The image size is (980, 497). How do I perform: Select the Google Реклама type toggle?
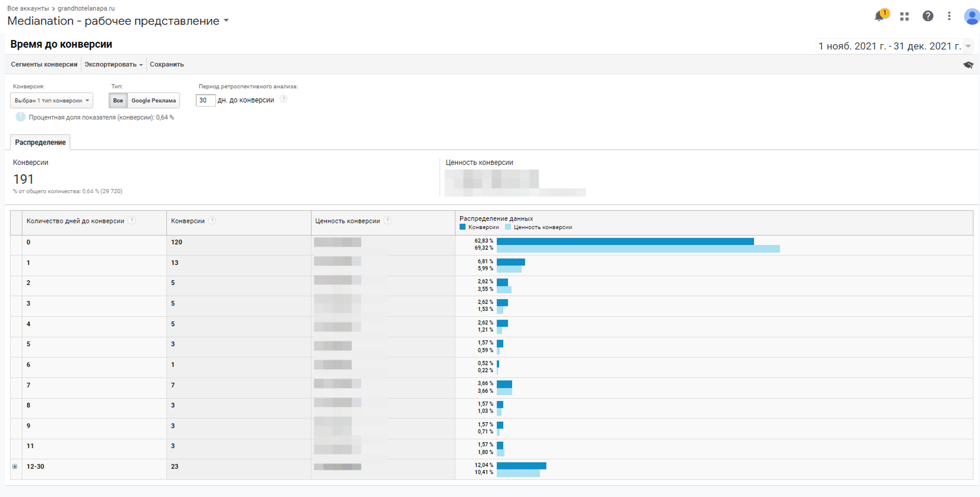click(153, 100)
